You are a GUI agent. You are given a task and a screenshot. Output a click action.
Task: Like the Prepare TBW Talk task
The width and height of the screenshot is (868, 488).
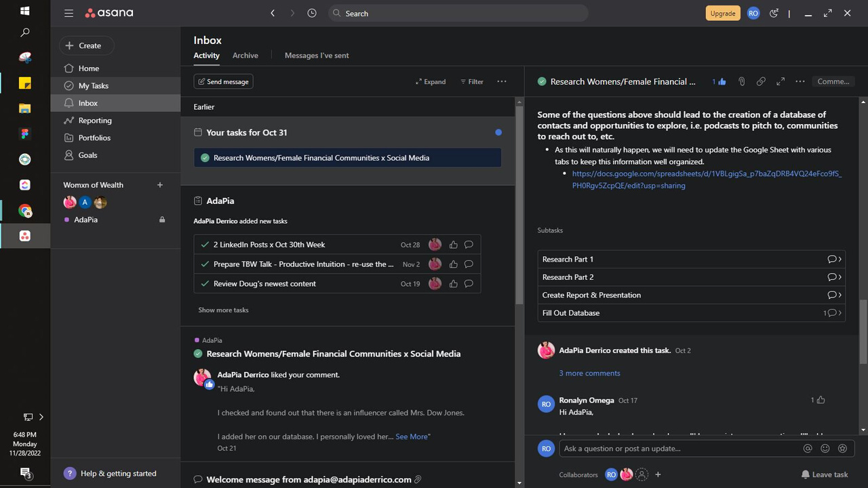[x=454, y=264]
